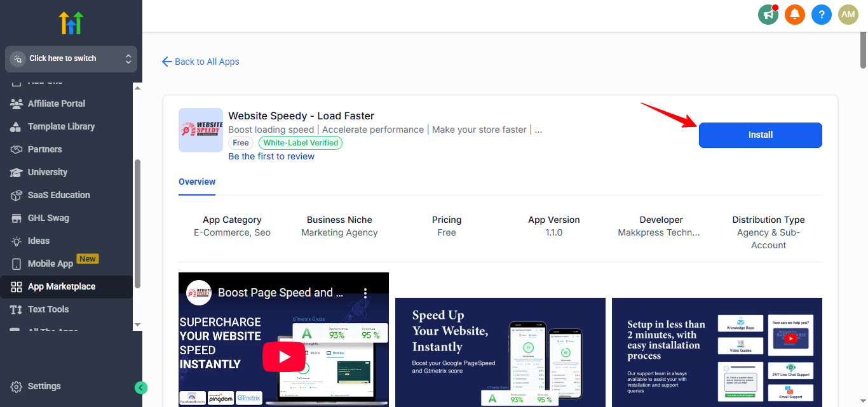Go Back to All Apps
This screenshot has height=407, width=868.
[x=207, y=62]
